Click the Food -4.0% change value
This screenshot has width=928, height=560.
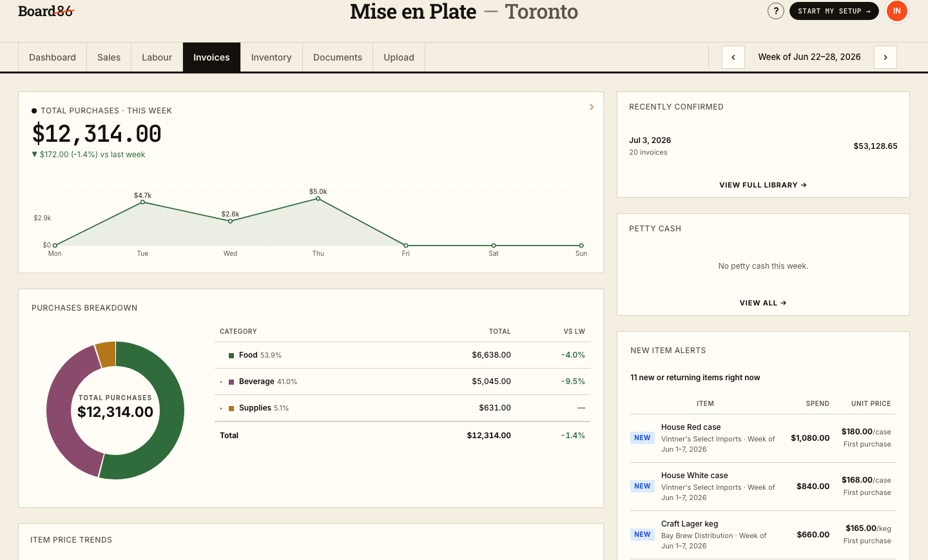coord(573,355)
